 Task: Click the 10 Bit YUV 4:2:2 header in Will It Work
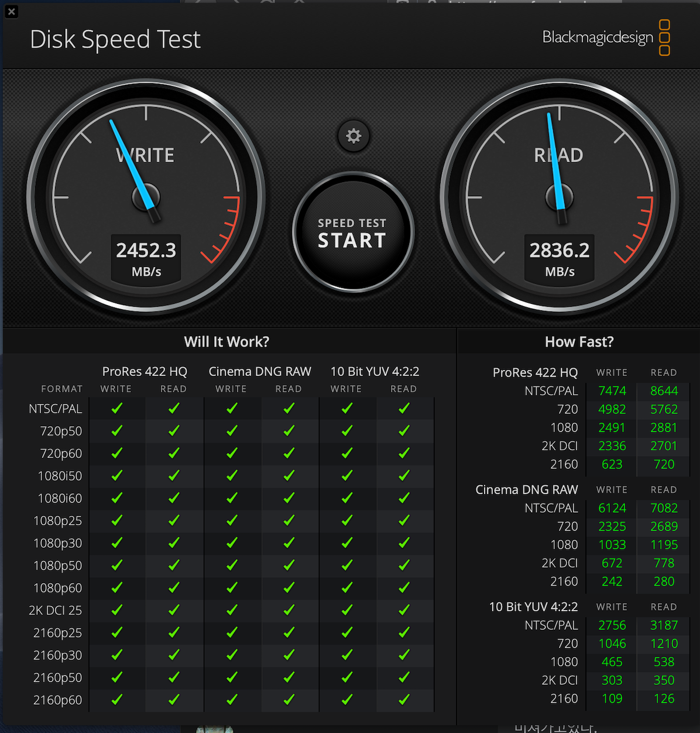(x=375, y=371)
